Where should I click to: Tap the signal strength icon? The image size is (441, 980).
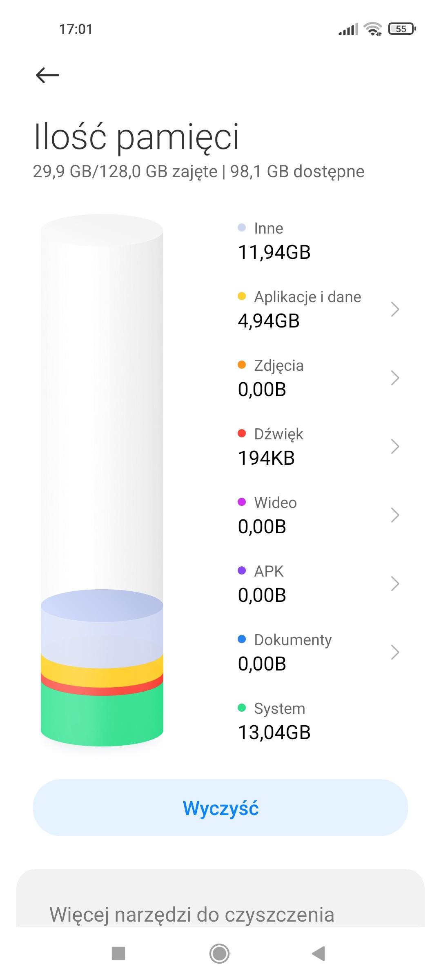(348, 29)
